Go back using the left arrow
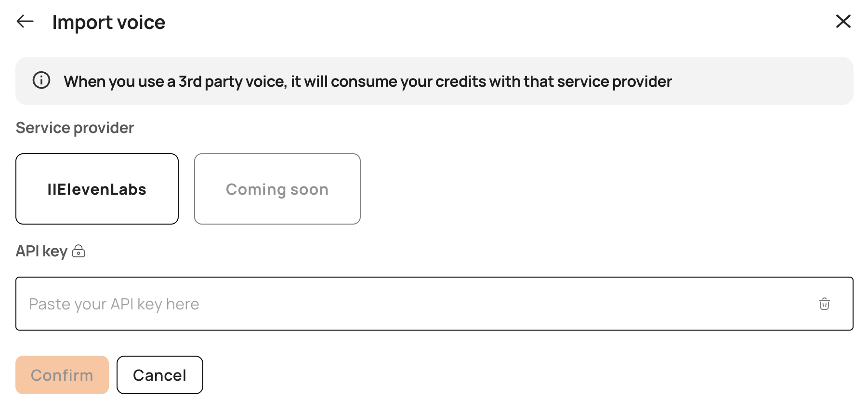 pos(25,21)
